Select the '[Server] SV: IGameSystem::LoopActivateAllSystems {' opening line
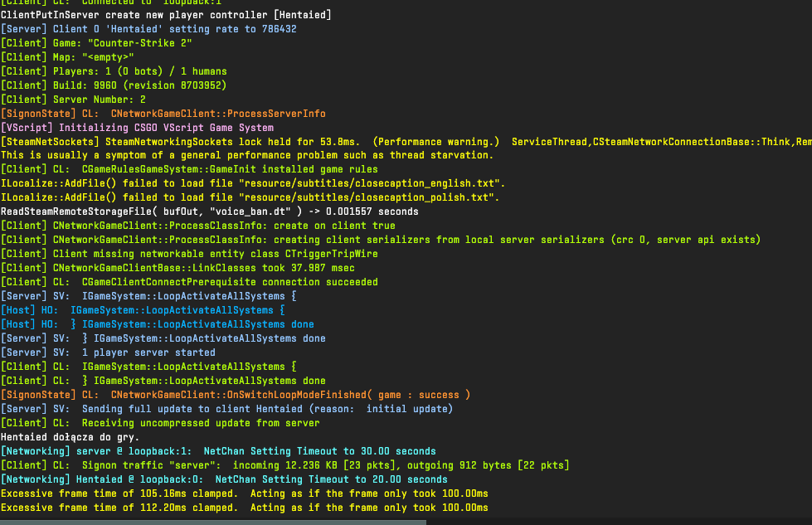The image size is (812, 525). (148, 296)
